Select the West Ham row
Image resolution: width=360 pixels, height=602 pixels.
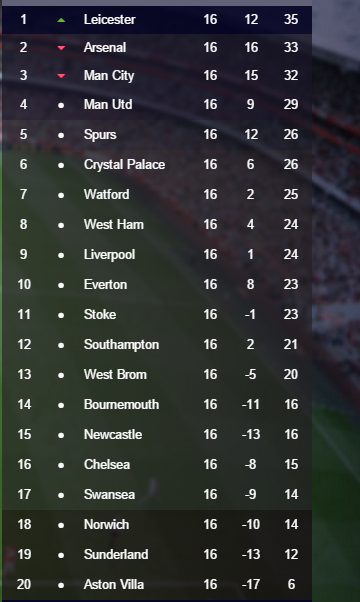[x=157, y=224]
